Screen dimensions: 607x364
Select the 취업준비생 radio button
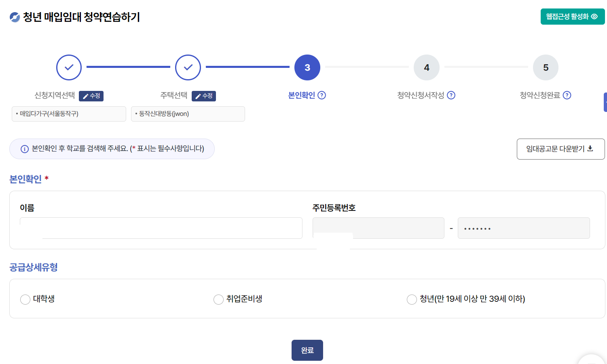tap(219, 299)
